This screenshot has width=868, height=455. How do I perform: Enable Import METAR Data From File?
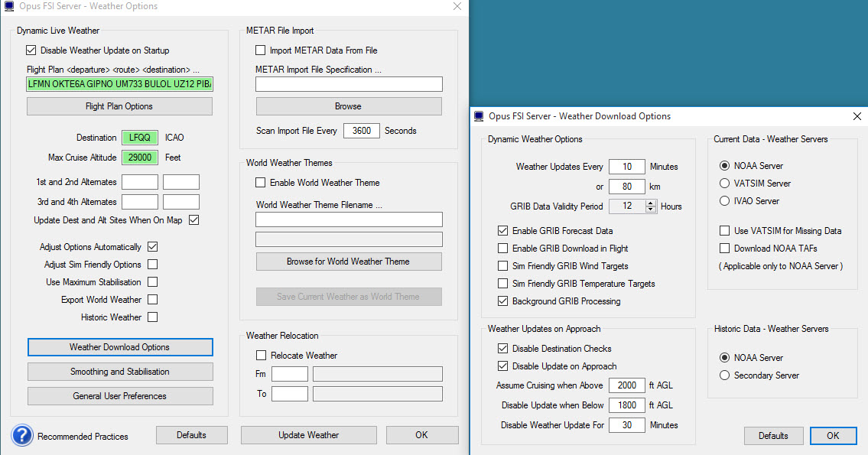tap(260, 50)
